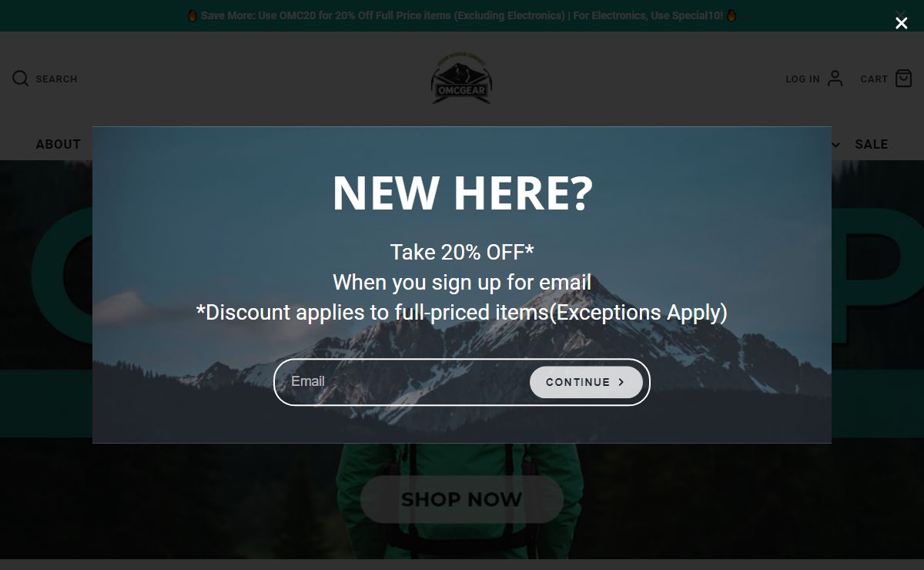Click the NEW HERE? heading

point(463,193)
